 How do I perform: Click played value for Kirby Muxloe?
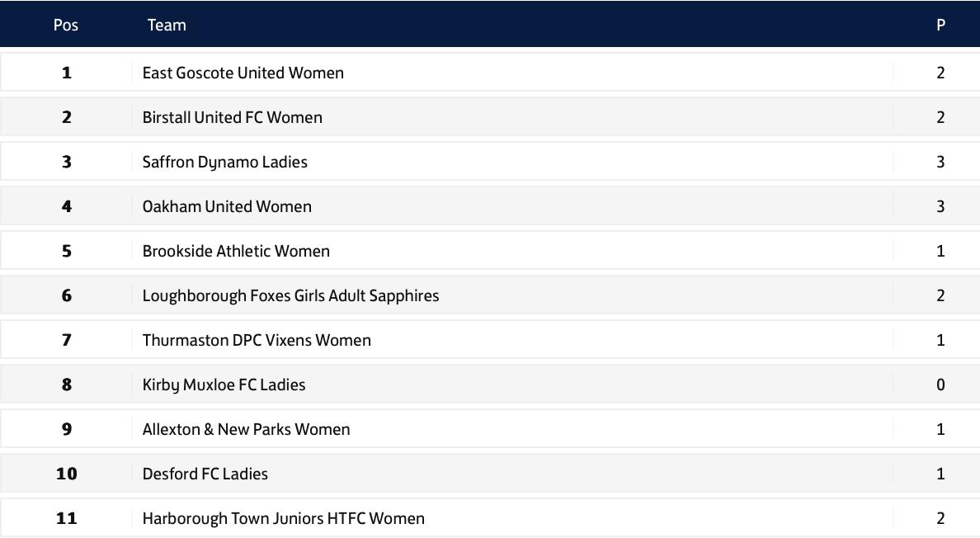[940, 385]
